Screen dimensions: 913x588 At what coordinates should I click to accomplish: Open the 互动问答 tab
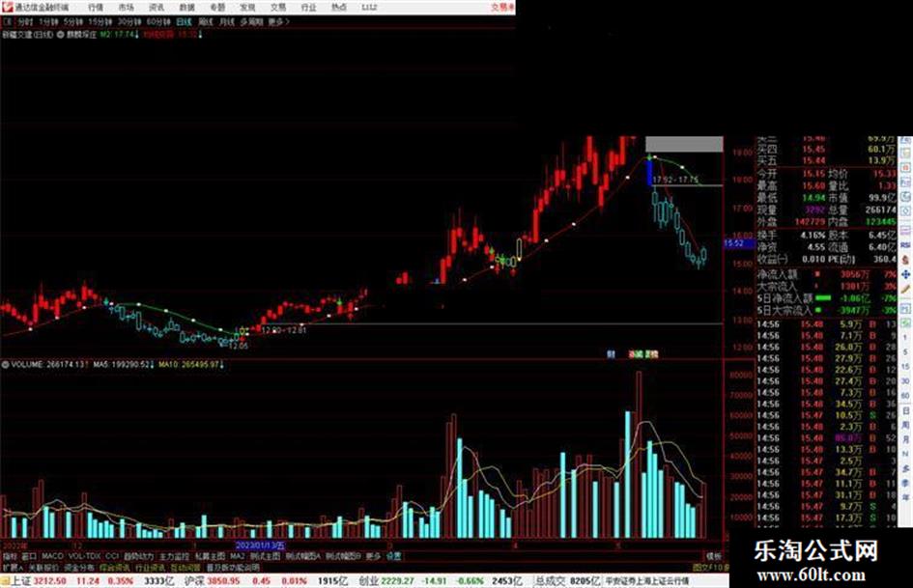185,567
